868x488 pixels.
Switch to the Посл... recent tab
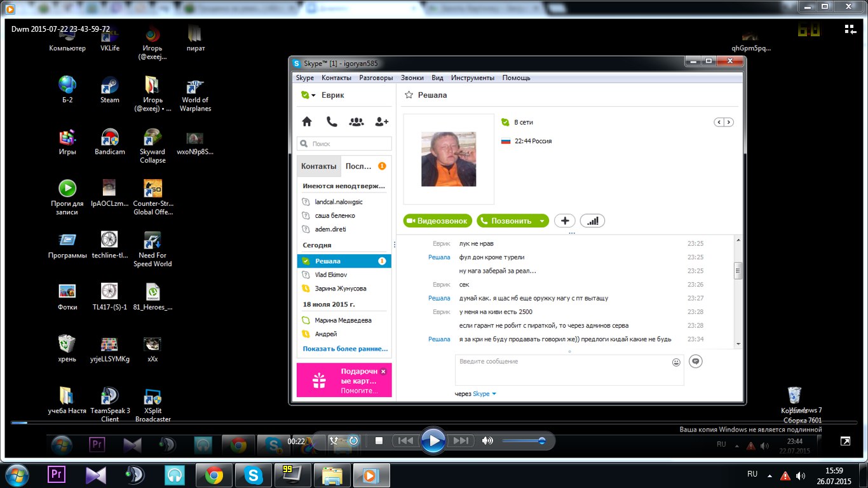tap(366, 166)
